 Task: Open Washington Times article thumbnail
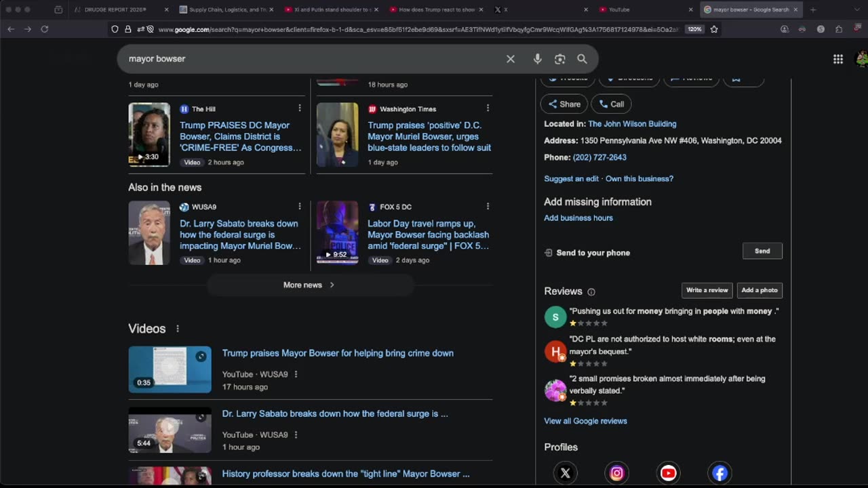[337, 135]
